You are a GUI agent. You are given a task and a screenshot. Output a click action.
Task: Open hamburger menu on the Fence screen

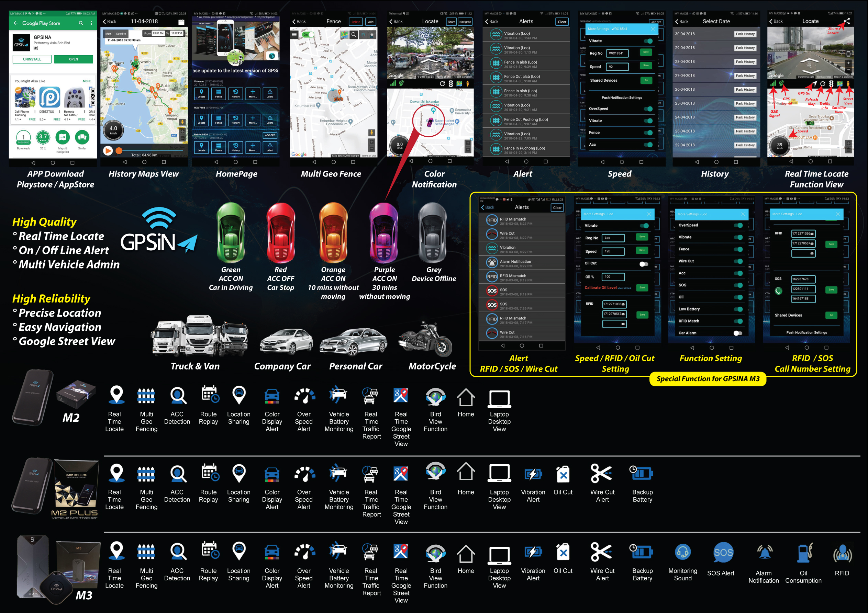(294, 34)
